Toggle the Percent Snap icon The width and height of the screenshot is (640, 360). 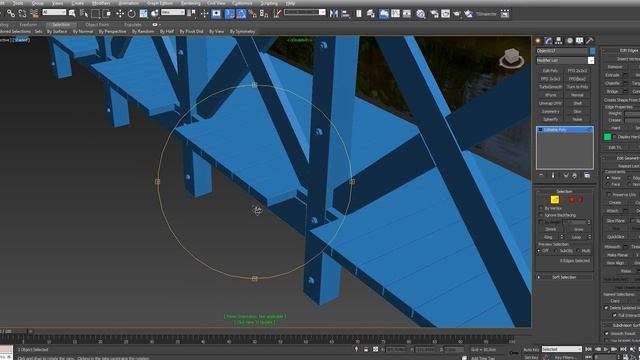[253, 13]
